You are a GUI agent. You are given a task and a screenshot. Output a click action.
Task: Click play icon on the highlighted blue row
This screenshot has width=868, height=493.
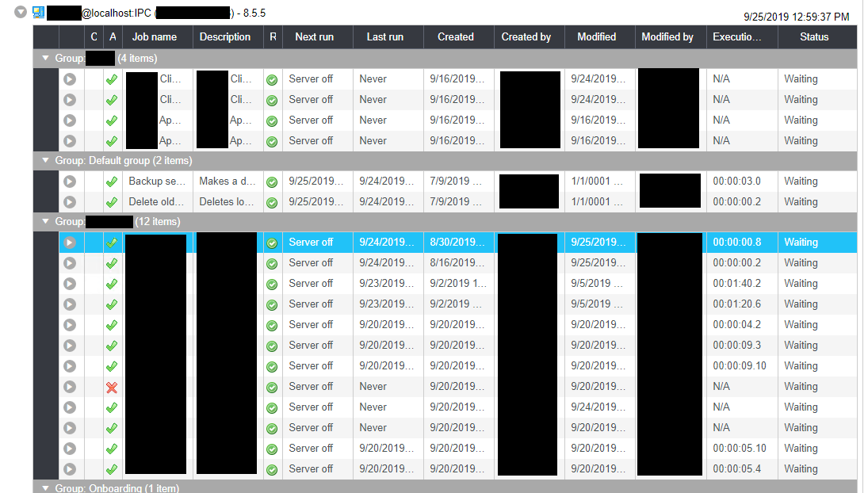coord(70,243)
